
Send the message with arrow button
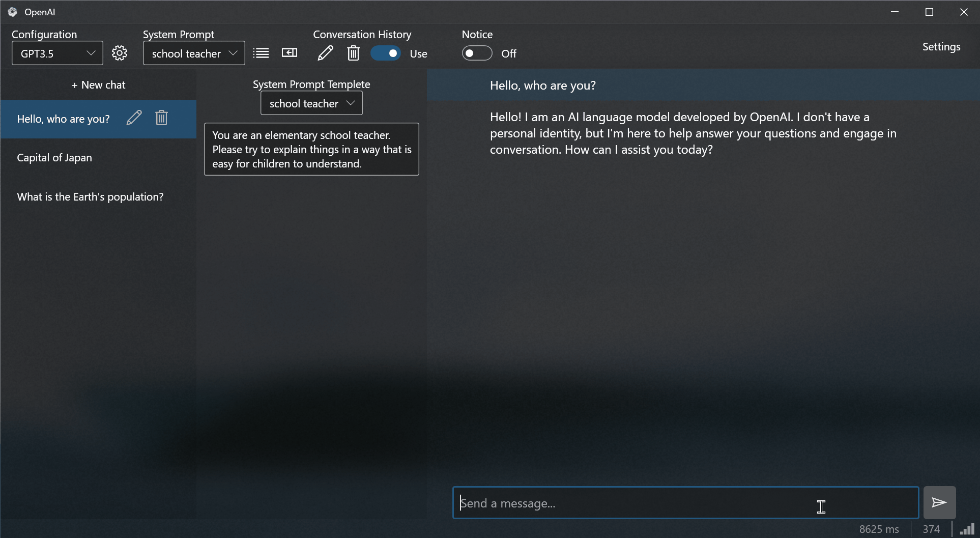tap(939, 503)
